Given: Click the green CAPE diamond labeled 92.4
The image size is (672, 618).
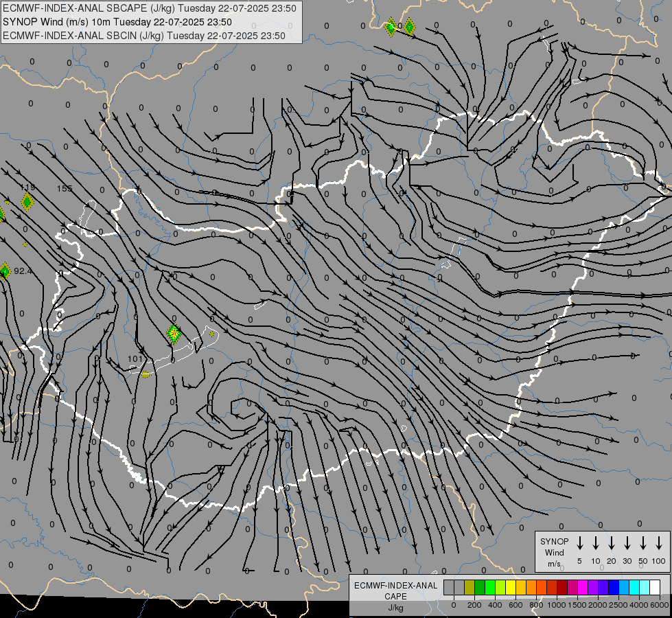Looking at the screenshot, I should point(5,271).
